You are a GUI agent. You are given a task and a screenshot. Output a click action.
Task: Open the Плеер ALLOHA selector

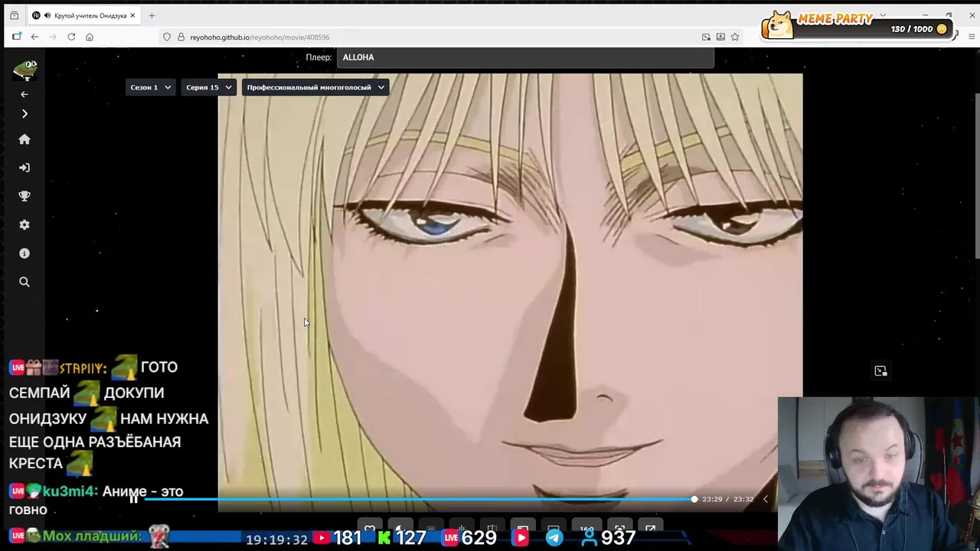click(x=525, y=57)
